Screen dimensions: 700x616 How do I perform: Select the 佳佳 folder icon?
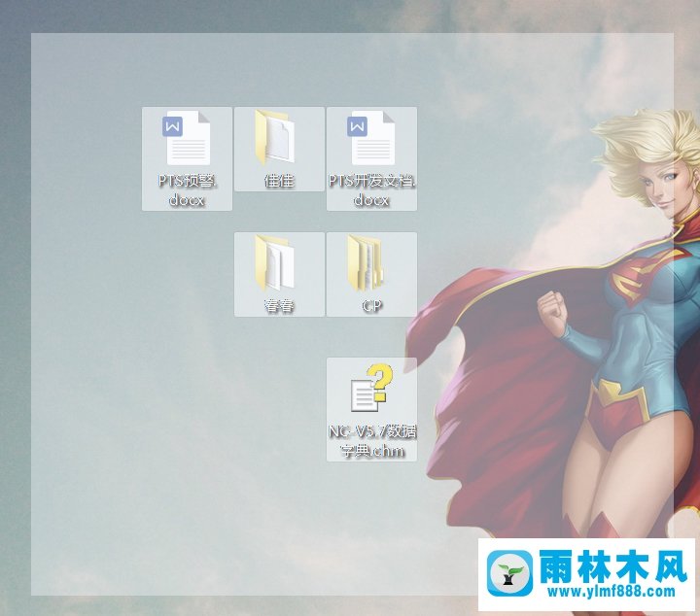(274, 137)
